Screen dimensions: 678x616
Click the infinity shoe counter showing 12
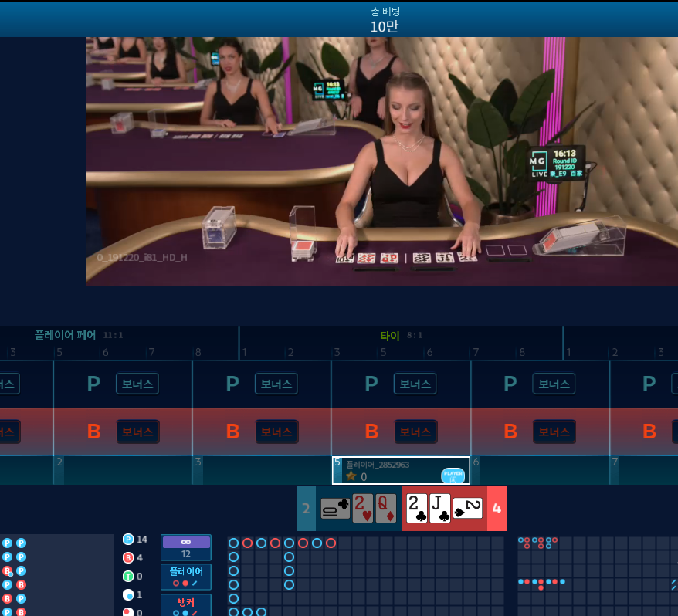coord(185,547)
